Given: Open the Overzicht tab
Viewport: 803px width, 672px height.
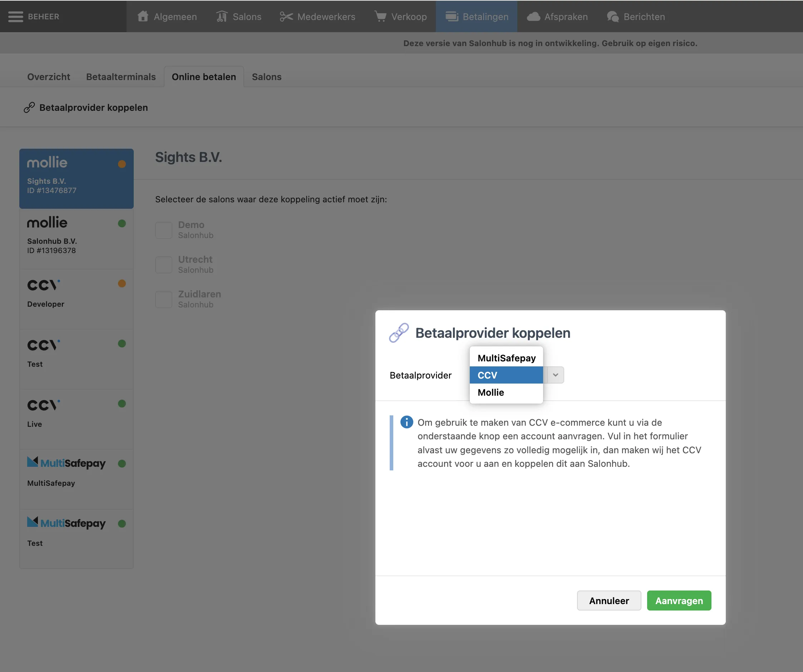Looking at the screenshot, I should (x=49, y=77).
